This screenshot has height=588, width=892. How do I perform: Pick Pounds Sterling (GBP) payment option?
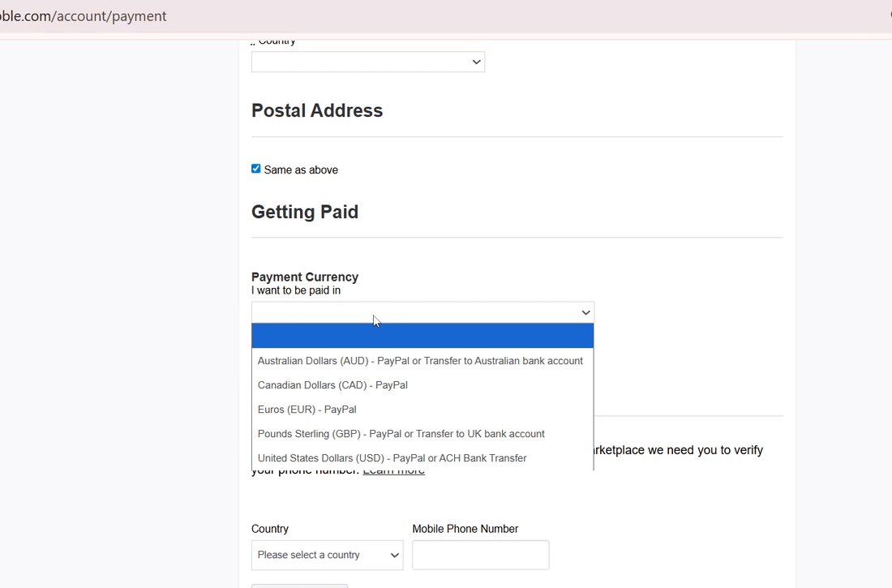coord(422,434)
